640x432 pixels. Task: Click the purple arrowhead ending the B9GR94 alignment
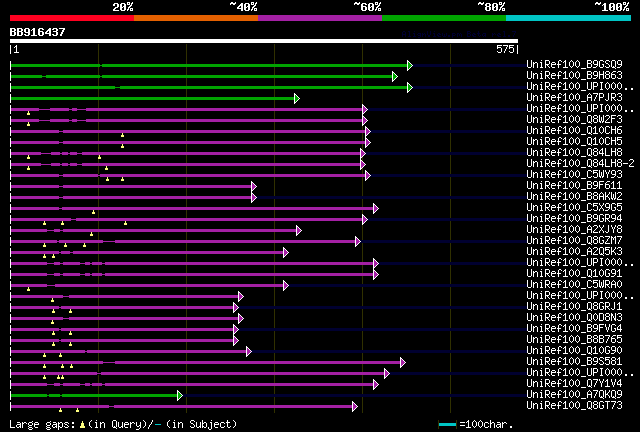click(x=365, y=220)
